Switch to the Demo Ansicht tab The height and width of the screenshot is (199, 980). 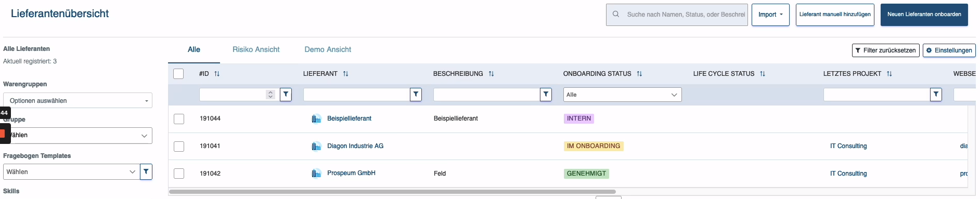coord(328,49)
